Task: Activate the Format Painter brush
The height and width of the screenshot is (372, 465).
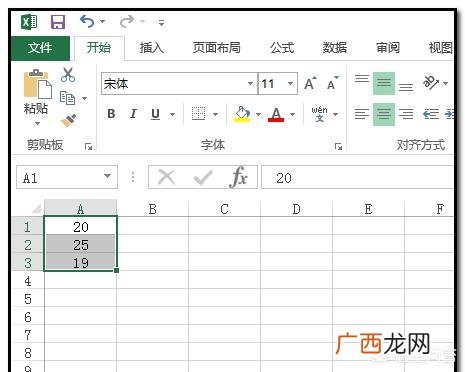Action: (x=68, y=121)
